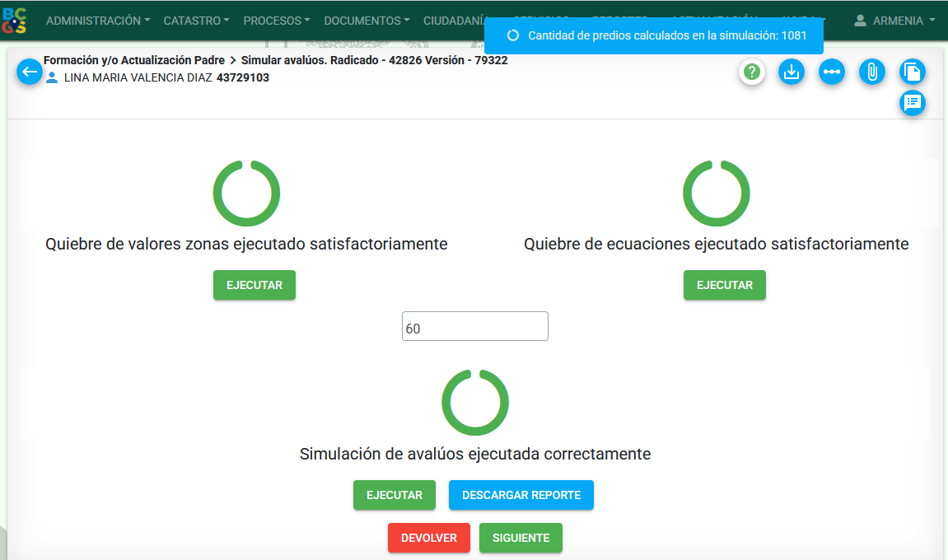
Task: Open the CATASTRO dropdown menu
Action: [x=196, y=21]
